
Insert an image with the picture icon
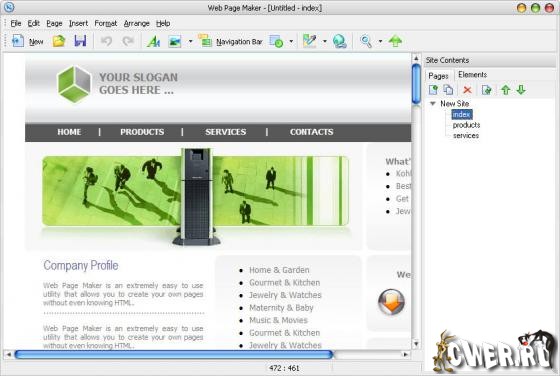[x=175, y=41]
